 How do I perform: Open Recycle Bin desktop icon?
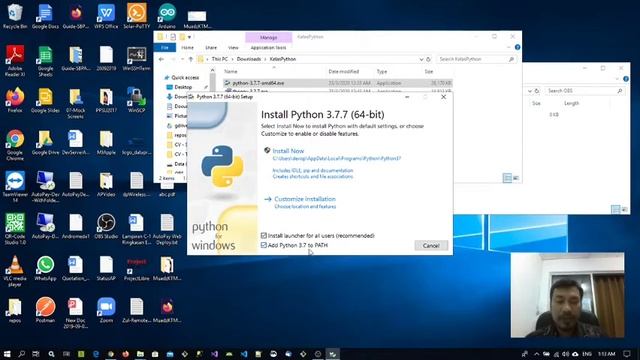point(15,17)
